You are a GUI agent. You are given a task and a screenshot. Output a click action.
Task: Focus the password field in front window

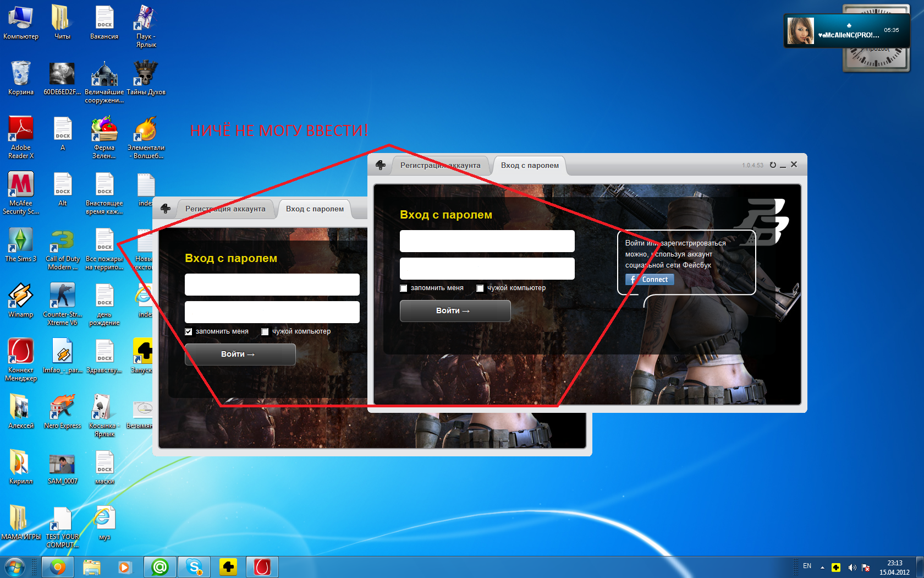point(487,269)
